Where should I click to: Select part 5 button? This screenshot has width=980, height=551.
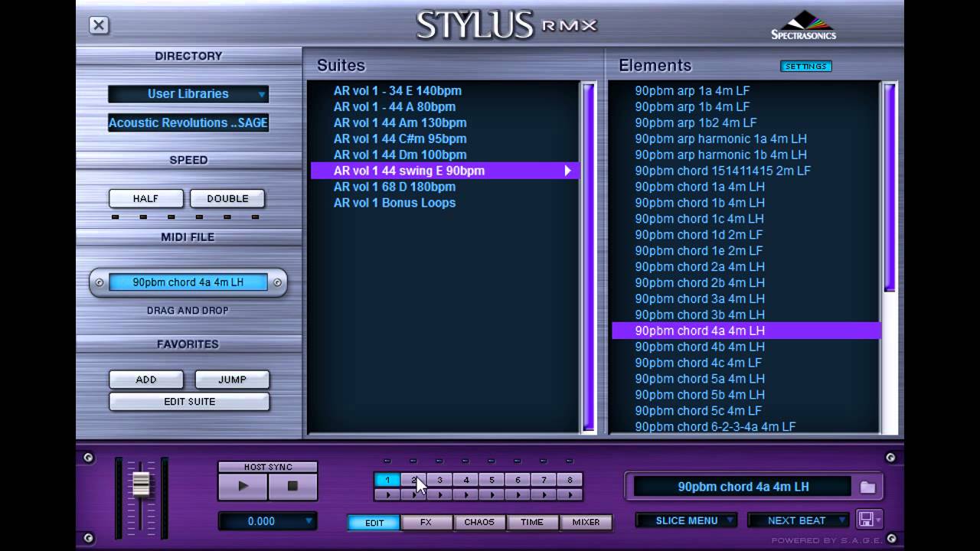tap(492, 480)
